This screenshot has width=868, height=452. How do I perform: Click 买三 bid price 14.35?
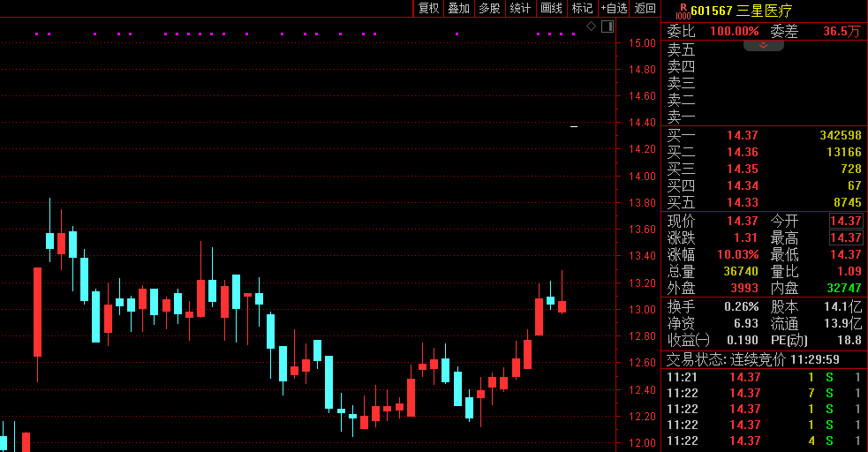pyautogui.click(x=743, y=169)
